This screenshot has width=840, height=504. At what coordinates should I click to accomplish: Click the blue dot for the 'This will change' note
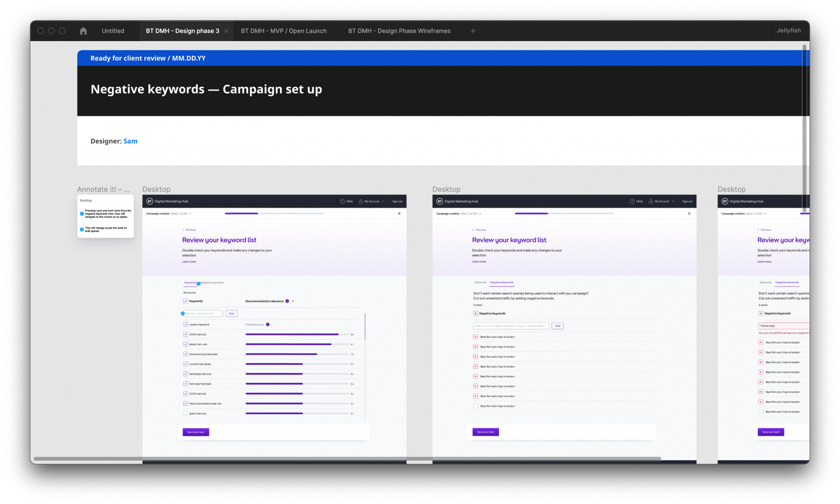(82, 229)
